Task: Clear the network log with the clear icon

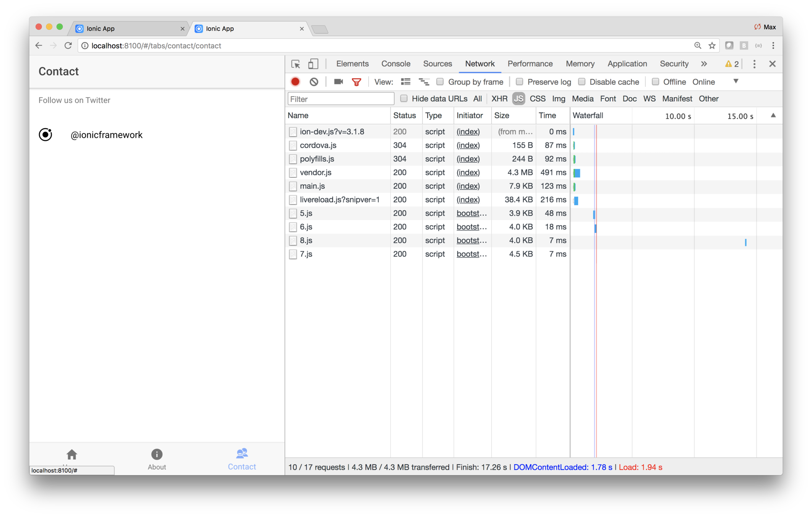Action: (314, 82)
